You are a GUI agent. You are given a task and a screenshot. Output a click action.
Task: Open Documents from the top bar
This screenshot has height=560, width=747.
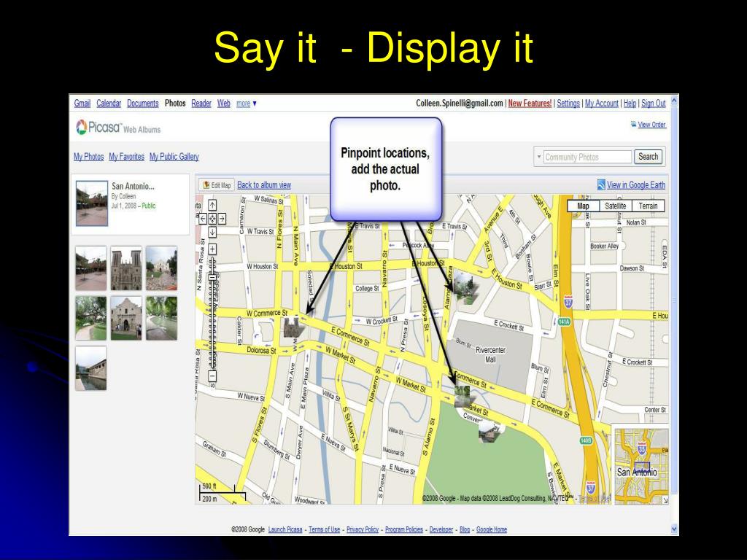click(x=143, y=104)
